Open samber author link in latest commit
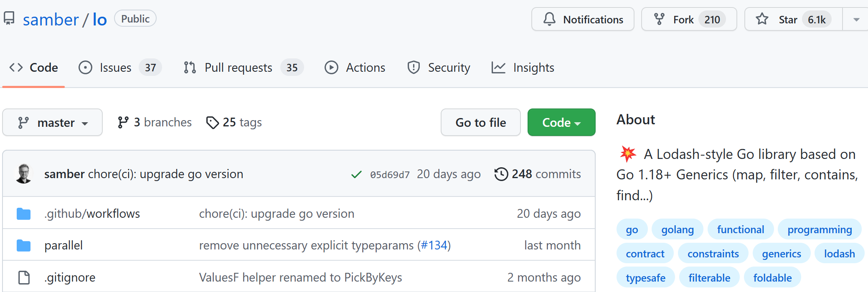 point(64,174)
